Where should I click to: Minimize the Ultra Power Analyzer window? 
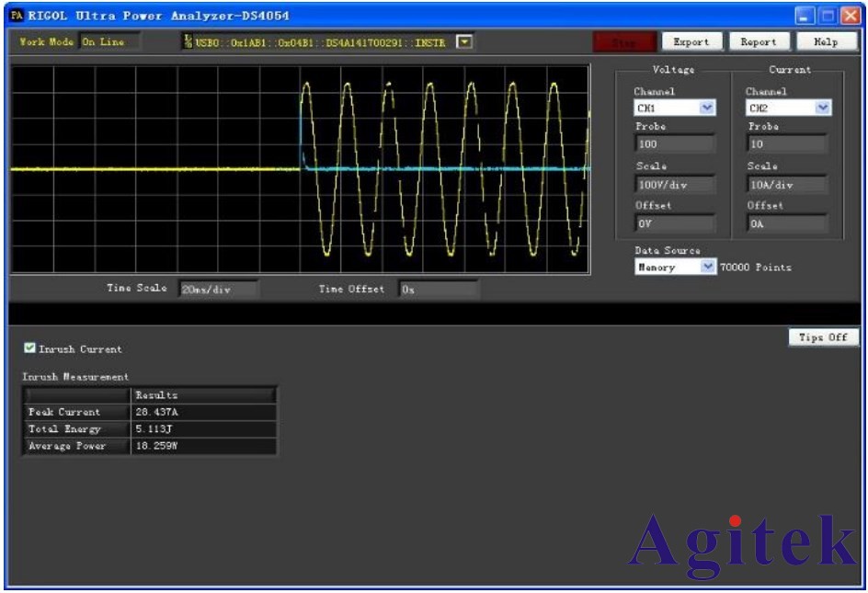(804, 15)
